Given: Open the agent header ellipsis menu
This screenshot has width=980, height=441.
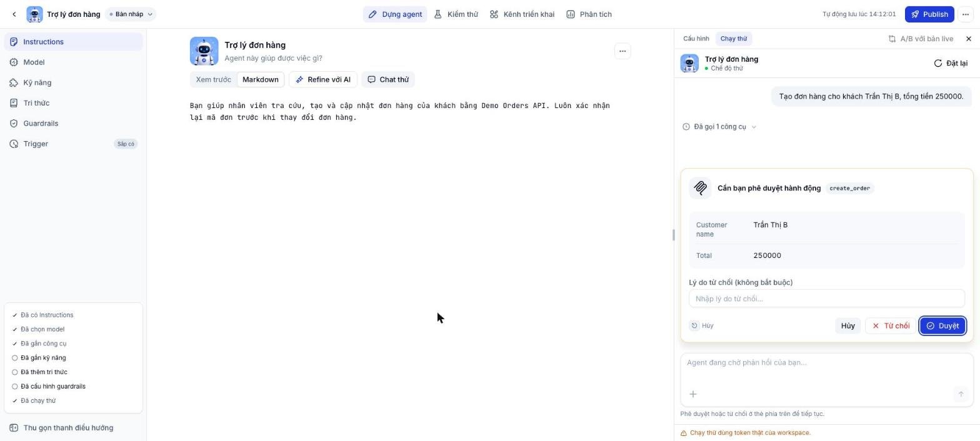Looking at the screenshot, I should (x=622, y=51).
